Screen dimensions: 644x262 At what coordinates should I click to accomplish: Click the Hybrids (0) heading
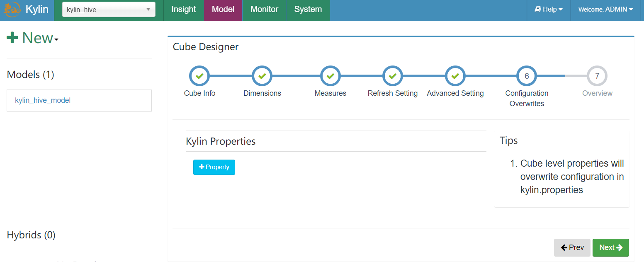click(31, 235)
